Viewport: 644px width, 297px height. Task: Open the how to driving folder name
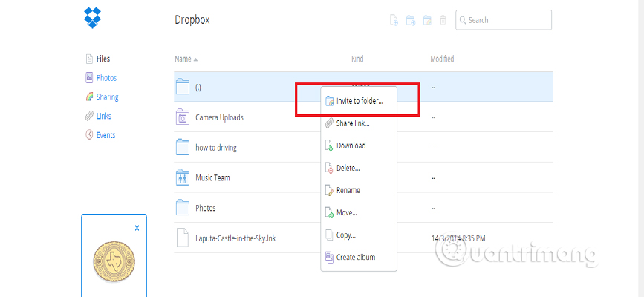point(216,148)
